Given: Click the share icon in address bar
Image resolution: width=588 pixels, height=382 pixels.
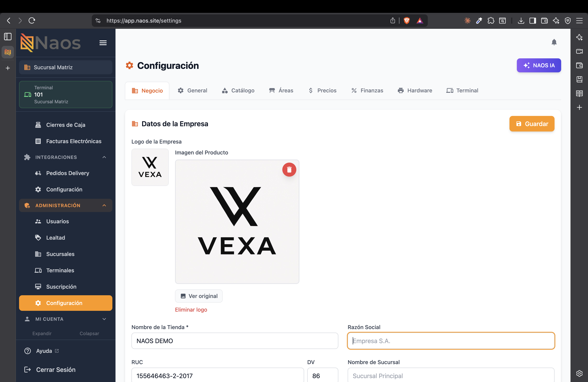Looking at the screenshot, I should pos(393,20).
